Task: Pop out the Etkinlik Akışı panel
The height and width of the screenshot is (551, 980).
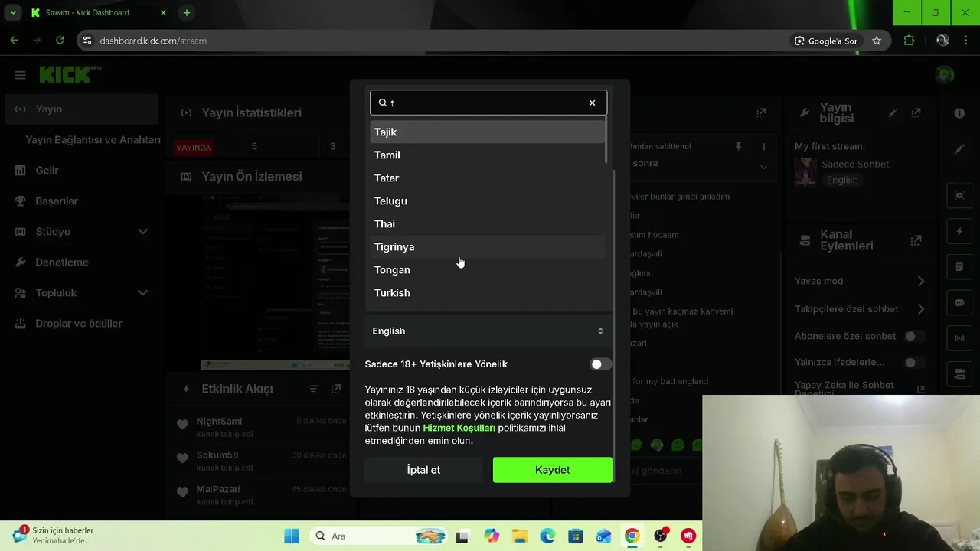Action: tap(336, 389)
